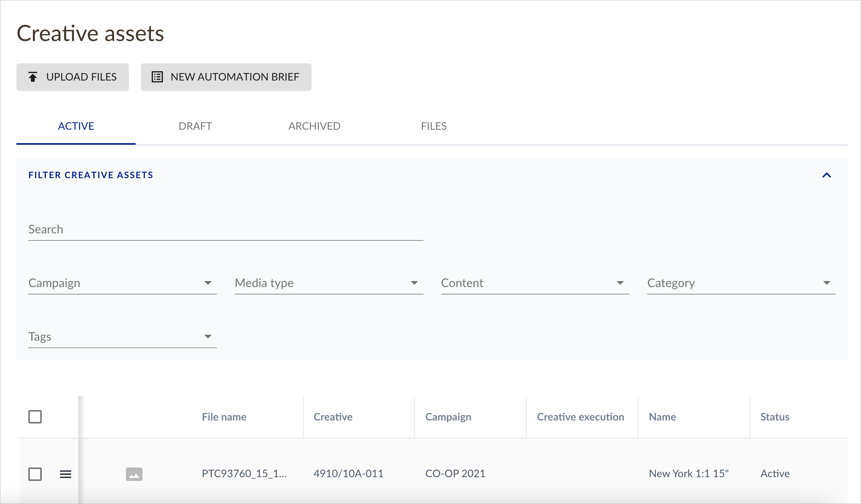Open the Tags dropdown

(x=123, y=337)
